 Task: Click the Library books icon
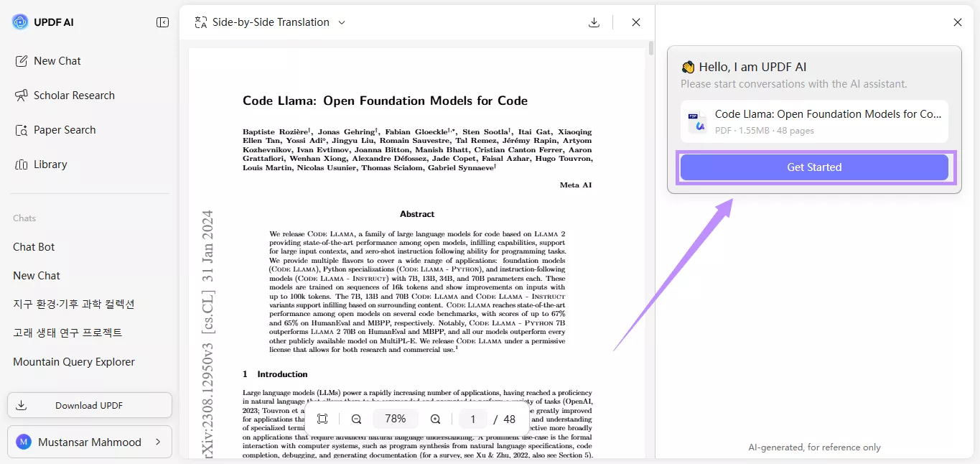(22, 164)
